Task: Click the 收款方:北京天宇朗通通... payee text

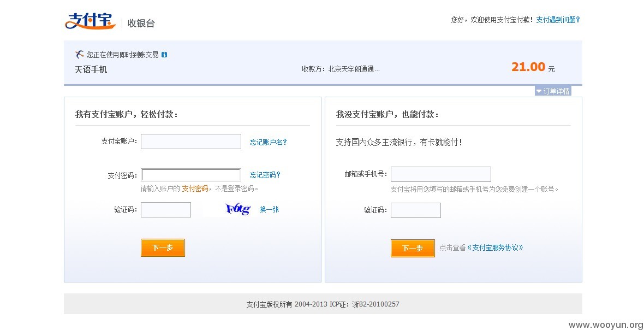Action: tap(341, 69)
